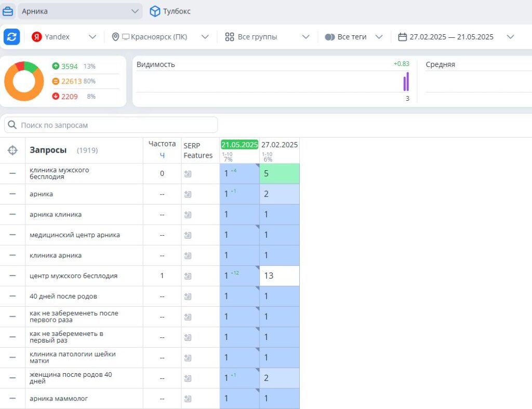This screenshot has width=532, height=409.
Task: Click the SERP icon for 'центр мужского бесплодия'
Action: click(188, 276)
